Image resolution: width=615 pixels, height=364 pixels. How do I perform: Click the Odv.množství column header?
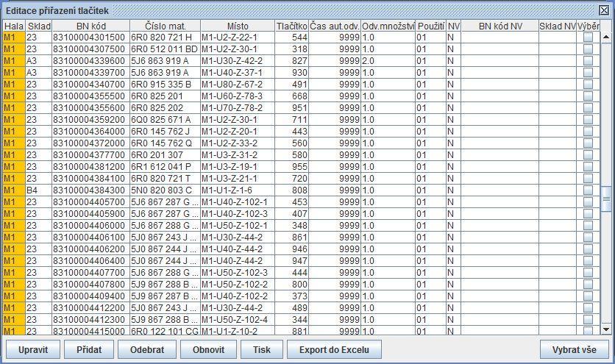(x=388, y=26)
